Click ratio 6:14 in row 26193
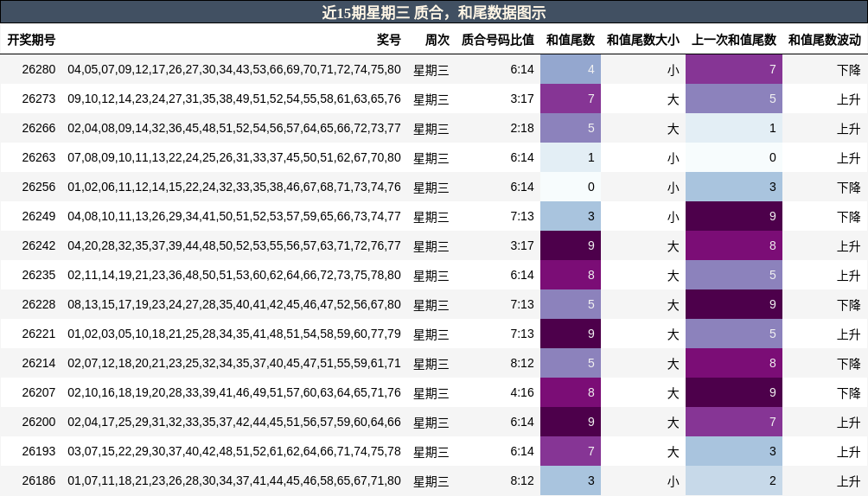868x496 pixels. (x=522, y=451)
